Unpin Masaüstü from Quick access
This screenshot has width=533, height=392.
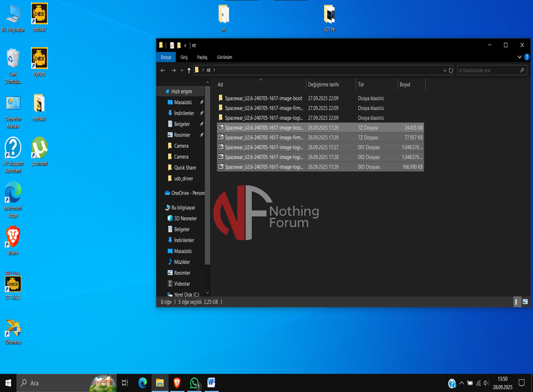point(202,103)
